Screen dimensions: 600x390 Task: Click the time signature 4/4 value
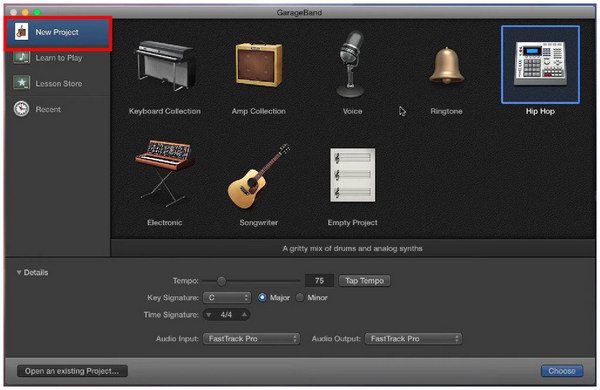coord(226,315)
